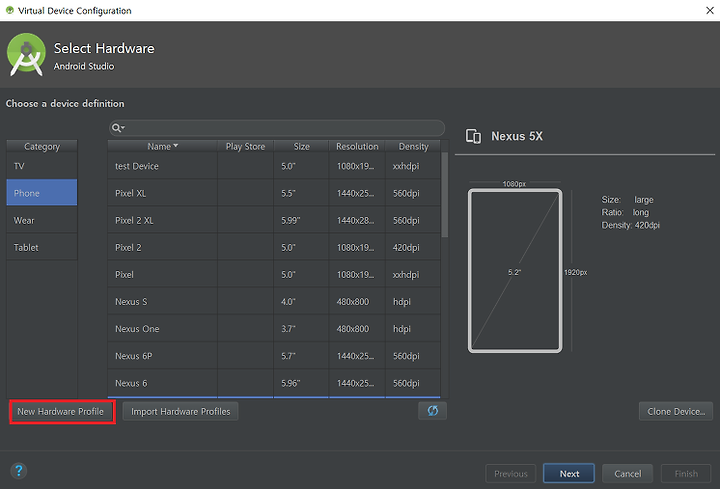Click the refresh device list icon
This screenshot has height=489, width=720.
coord(432,411)
